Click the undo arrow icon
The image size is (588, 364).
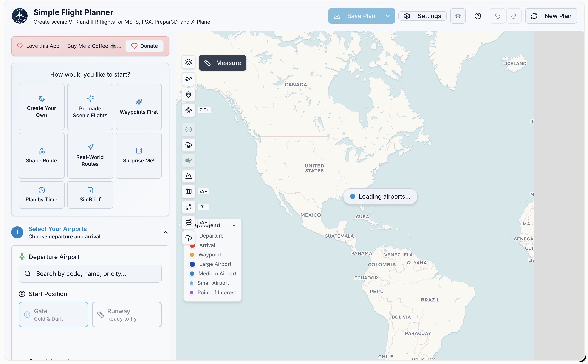tap(497, 16)
